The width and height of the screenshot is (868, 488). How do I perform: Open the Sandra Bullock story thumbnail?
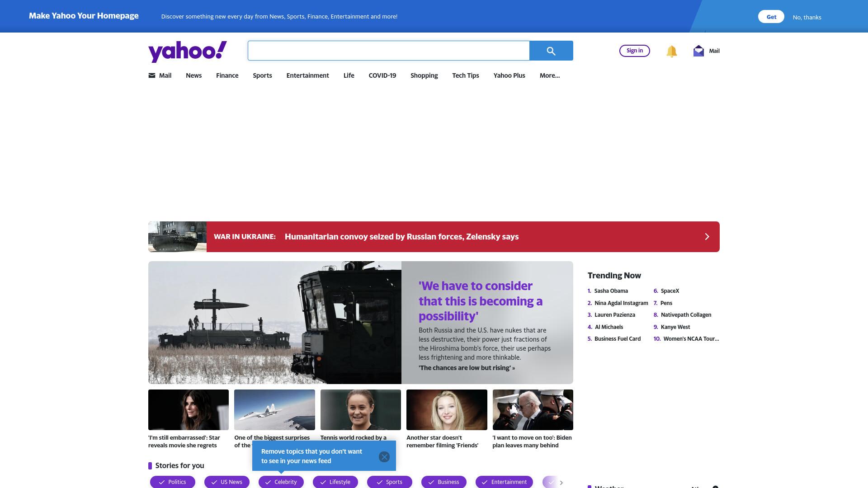[x=189, y=410]
